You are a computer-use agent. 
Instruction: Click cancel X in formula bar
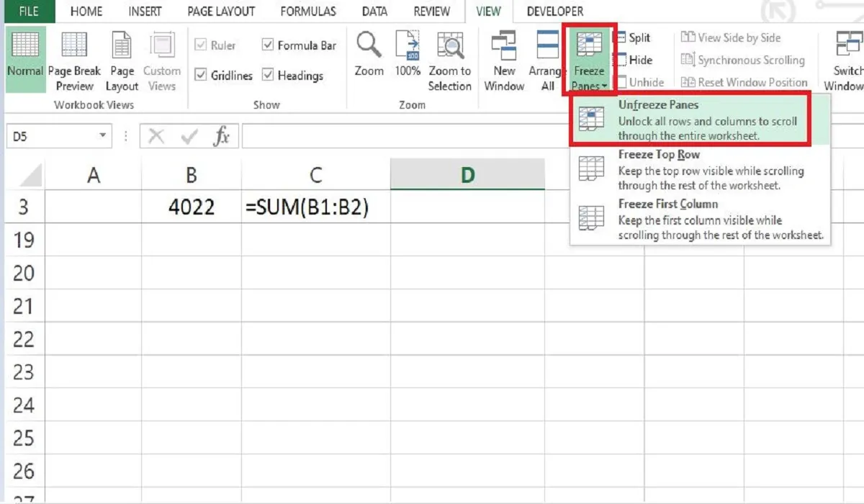(156, 135)
